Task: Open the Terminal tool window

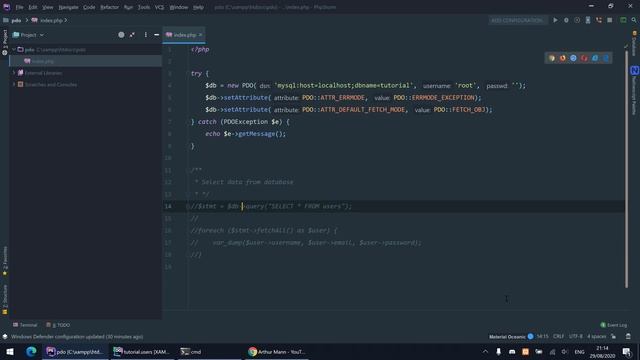Action: click(x=25, y=325)
